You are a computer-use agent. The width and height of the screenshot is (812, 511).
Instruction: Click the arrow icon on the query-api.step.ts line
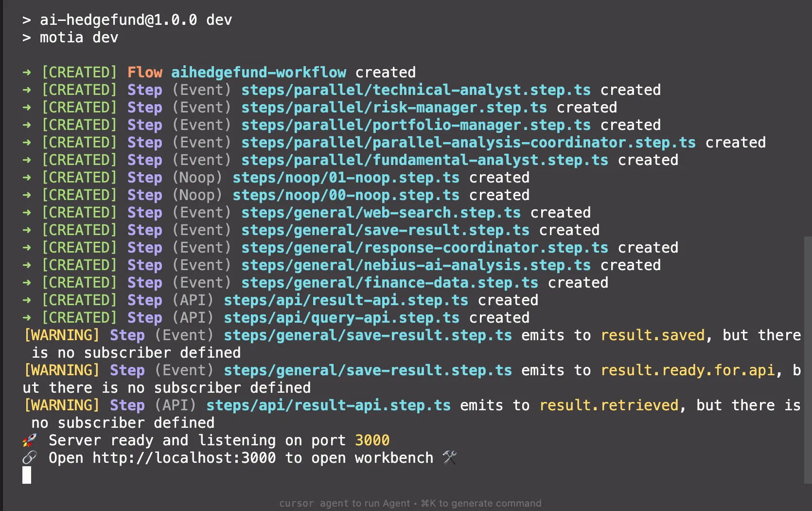pos(27,318)
